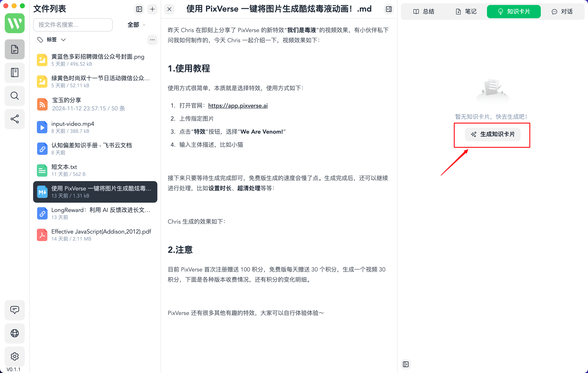The height and width of the screenshot is (373, 588).
Task: Focus the 按文件名搜索 search field
Action: tap(73, 25)
